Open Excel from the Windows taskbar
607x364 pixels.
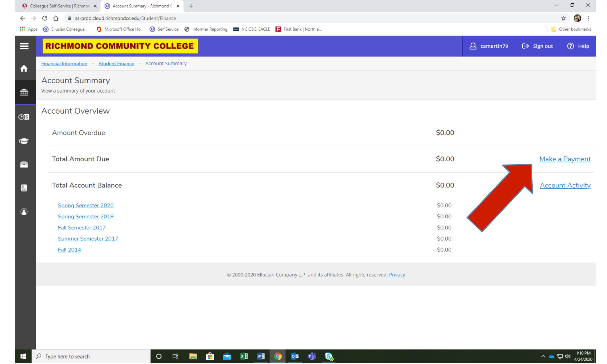click(x=244, y=357)
